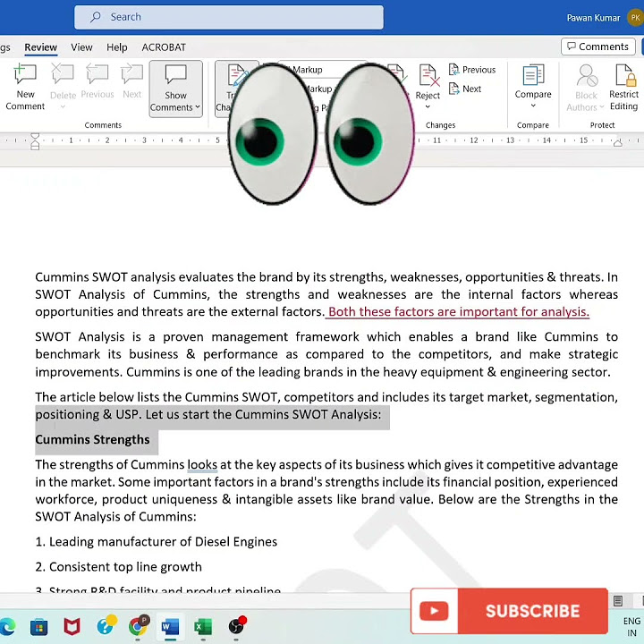Click the 'Changes' group label
The height and width of the screenshot is (644, 644).
(440, 125)
